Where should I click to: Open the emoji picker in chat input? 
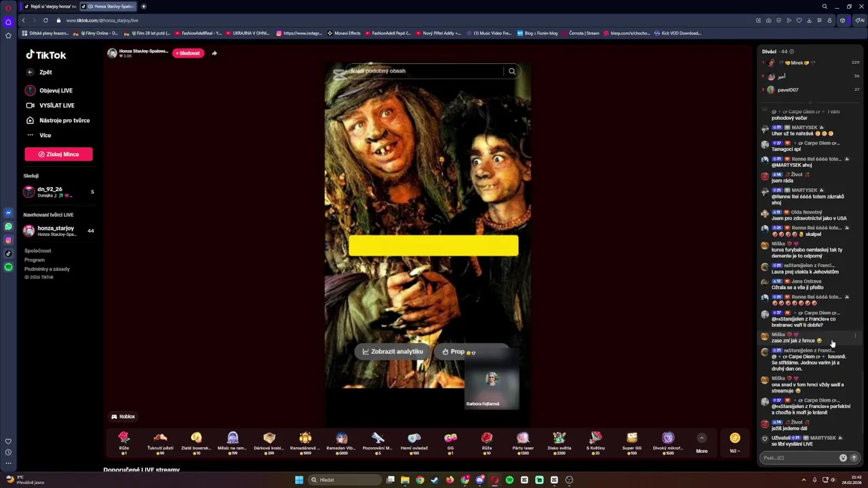[x=843, y=457]
